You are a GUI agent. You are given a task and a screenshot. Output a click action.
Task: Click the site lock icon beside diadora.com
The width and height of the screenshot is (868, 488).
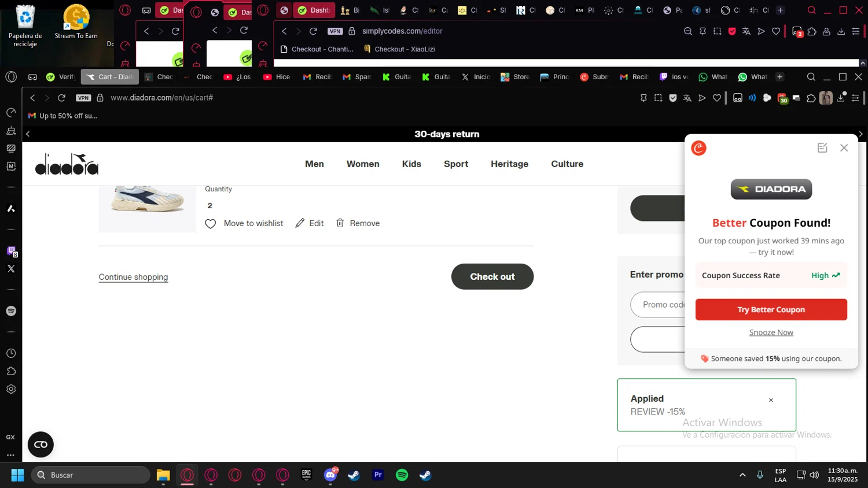(x=100, y=98)
